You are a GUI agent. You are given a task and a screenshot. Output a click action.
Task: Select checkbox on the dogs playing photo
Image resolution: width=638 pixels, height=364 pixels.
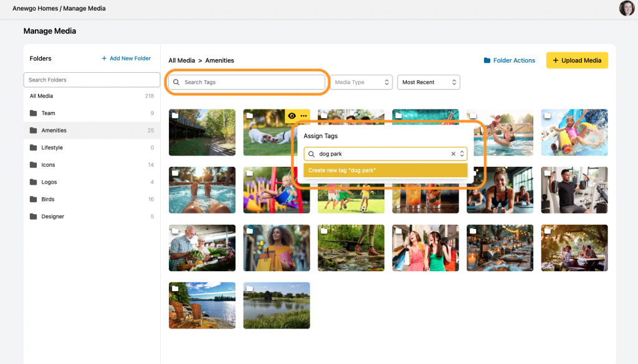249,115
